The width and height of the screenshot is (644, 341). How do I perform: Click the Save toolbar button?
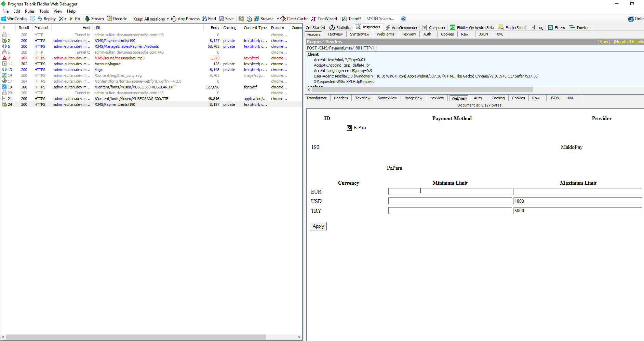[226, 19]
